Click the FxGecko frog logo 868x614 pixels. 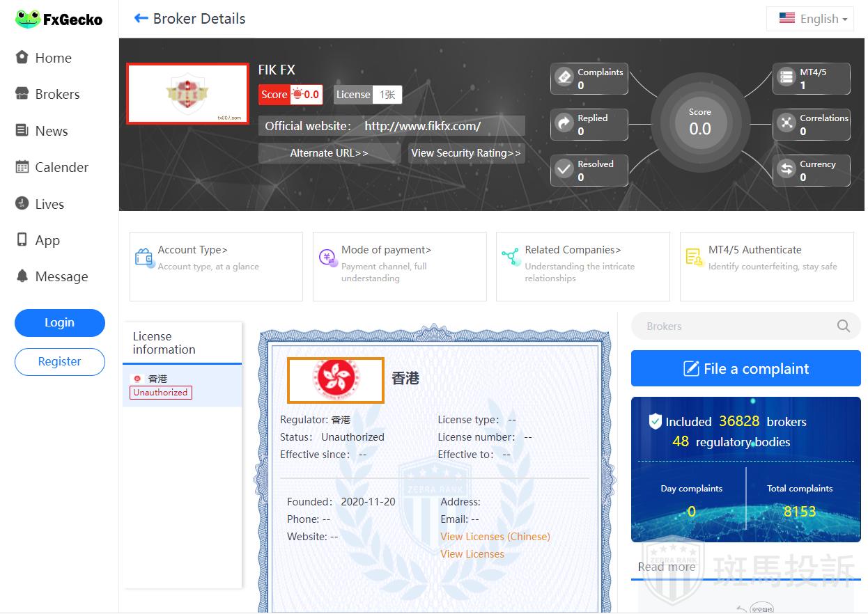pos(28,19)
